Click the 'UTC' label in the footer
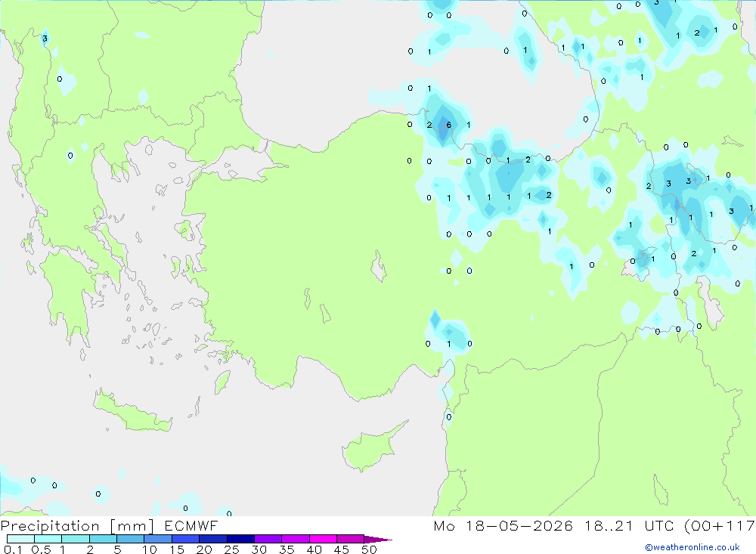The height and width of the screenshot is (554, 756). [659, 525]
